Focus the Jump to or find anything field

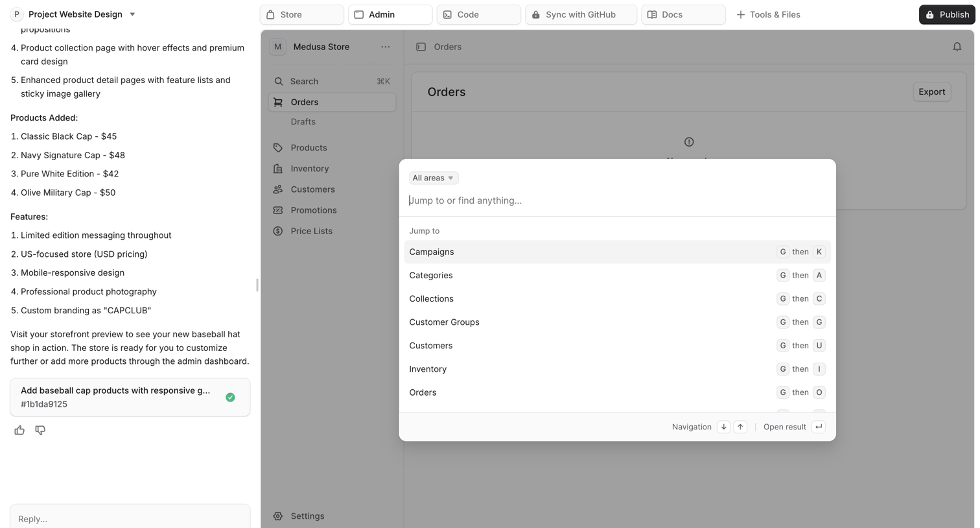click(617, 200)
